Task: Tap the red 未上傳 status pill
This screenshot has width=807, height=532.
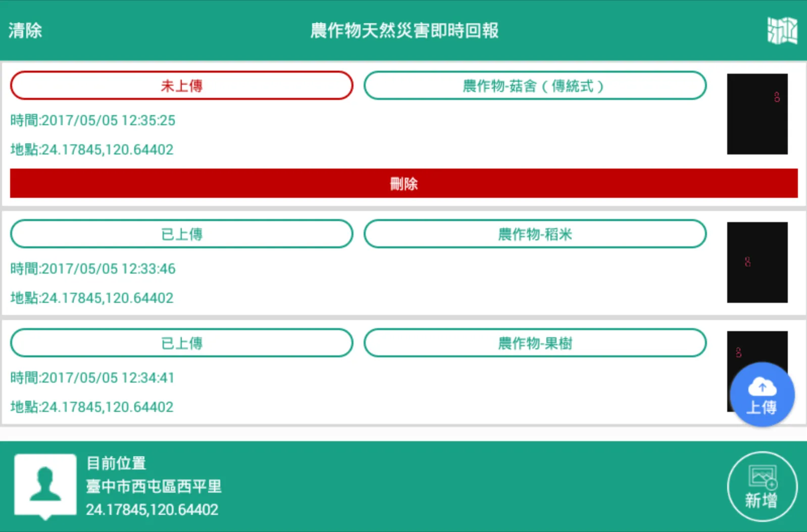Action: [181, 85]
